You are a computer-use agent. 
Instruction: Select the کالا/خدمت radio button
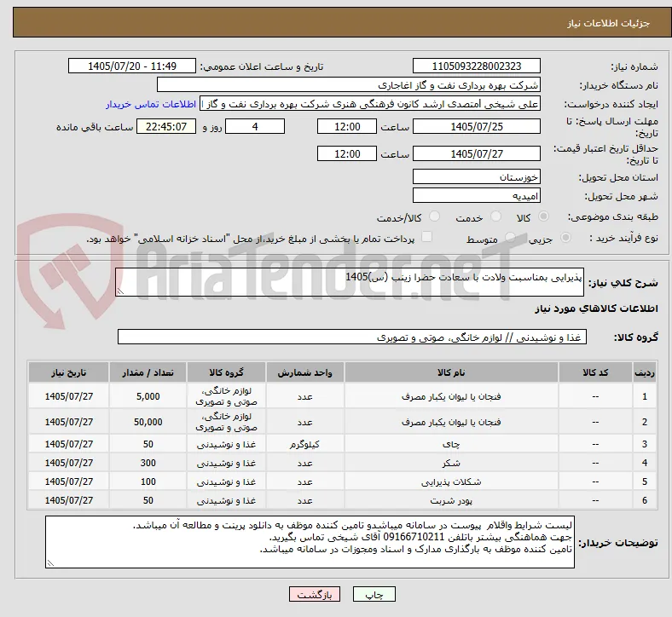pyautogui.click(x=435, y=216)
